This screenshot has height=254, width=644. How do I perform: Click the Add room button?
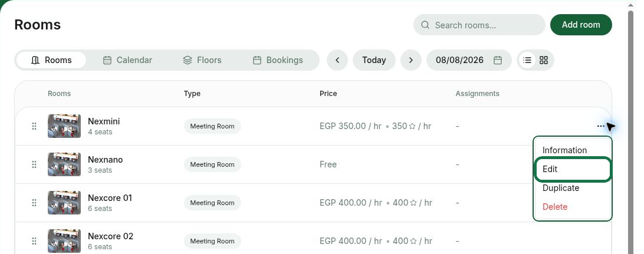click(581, 25)
